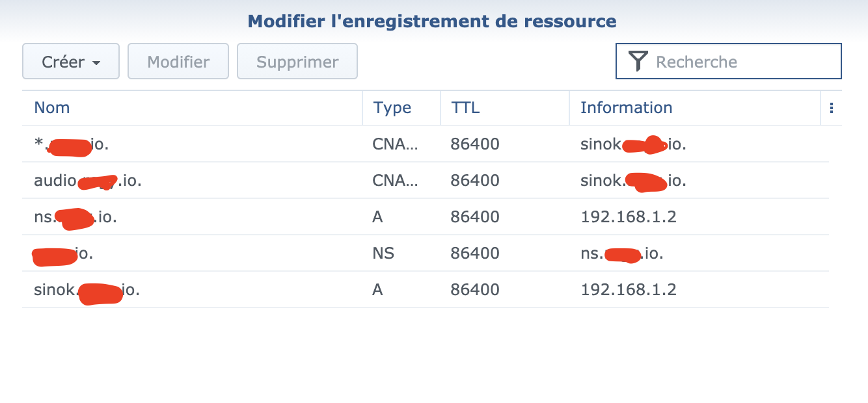
Task: Click the TTL 86400 of wildcard record
Action: point(475,144)
